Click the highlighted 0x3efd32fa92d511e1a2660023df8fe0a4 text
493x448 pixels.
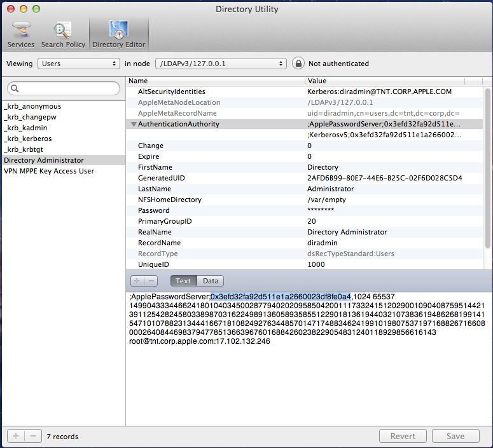point(281,297)
